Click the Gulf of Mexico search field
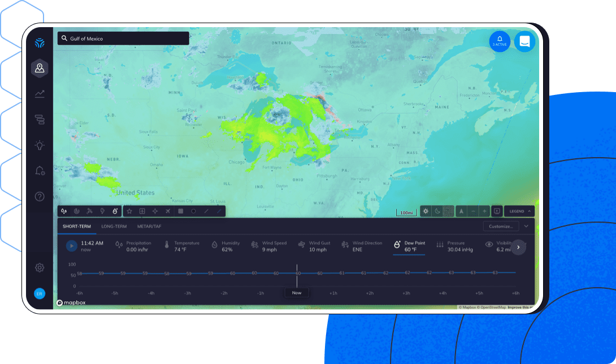Viewport: 616px width, 364px height. coord(123,38)
